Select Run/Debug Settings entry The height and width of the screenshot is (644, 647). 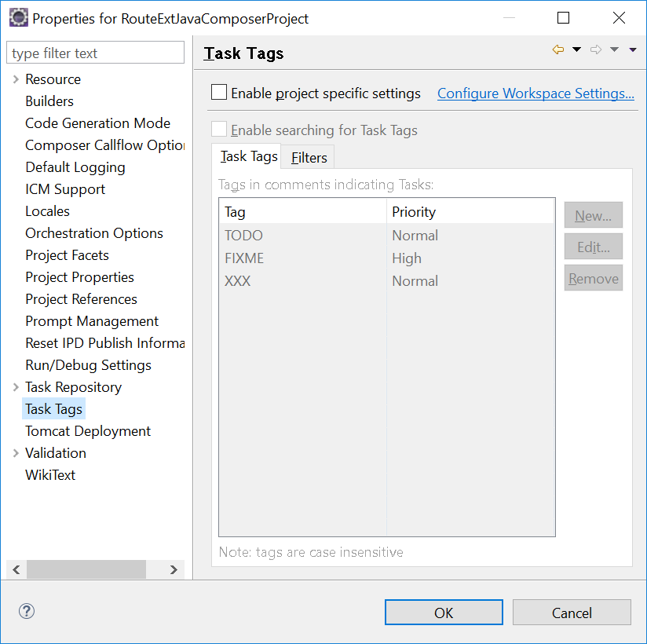88,365
